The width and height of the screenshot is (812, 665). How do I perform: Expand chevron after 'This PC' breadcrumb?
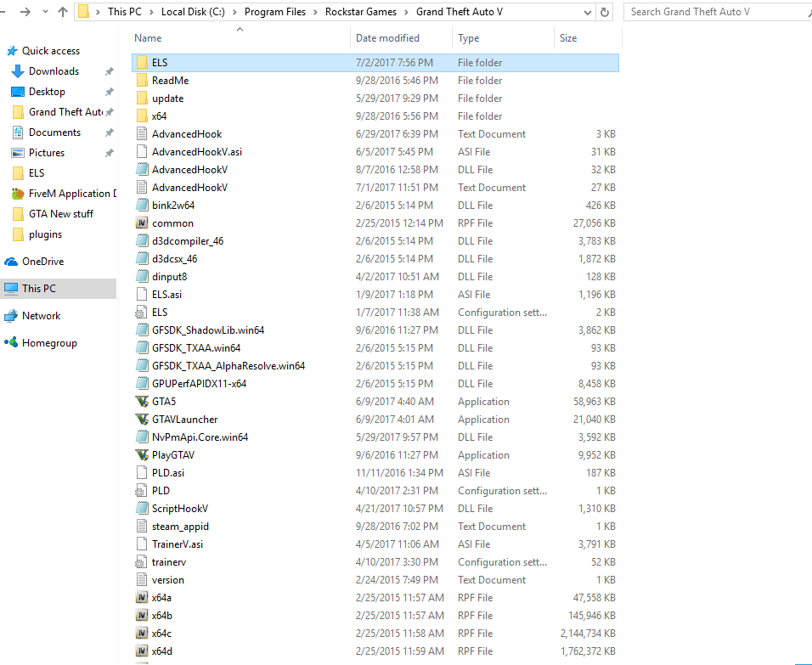151,12
